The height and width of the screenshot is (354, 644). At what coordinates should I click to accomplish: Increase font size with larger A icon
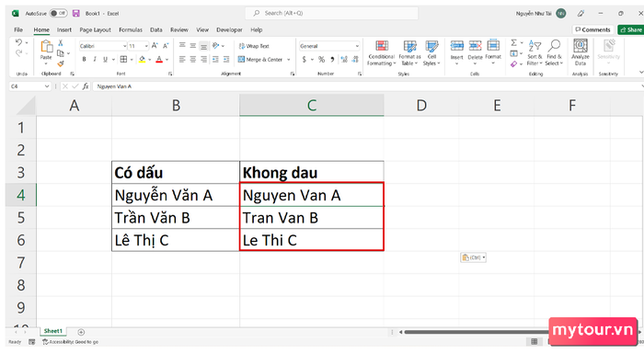pos(155,46)
